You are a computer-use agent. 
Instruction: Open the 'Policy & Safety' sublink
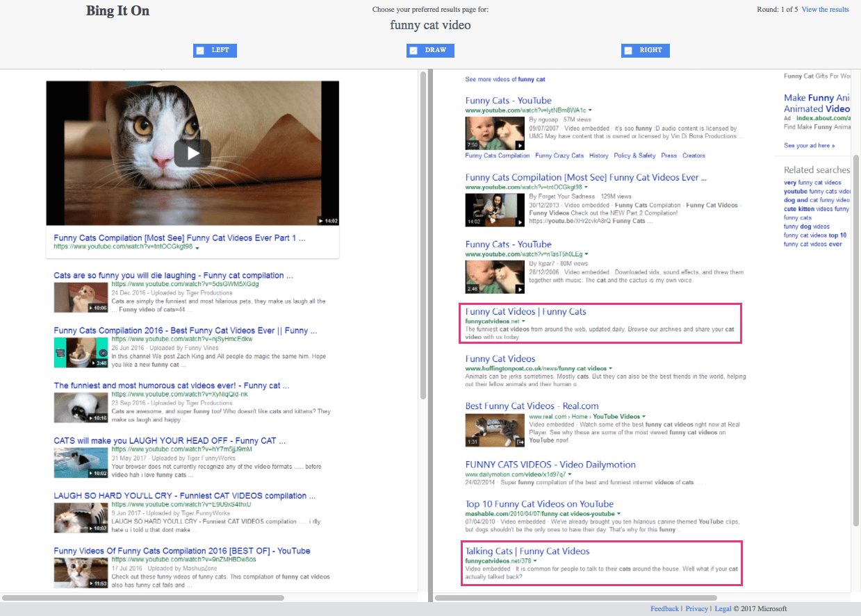tap(634, 156)
